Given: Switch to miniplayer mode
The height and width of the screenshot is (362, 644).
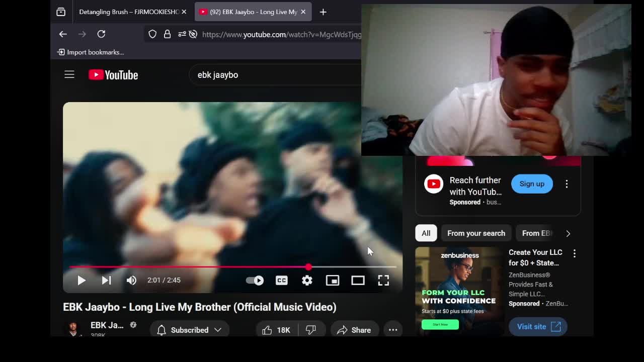Looking at the screenshot, I should click(333, 280).
